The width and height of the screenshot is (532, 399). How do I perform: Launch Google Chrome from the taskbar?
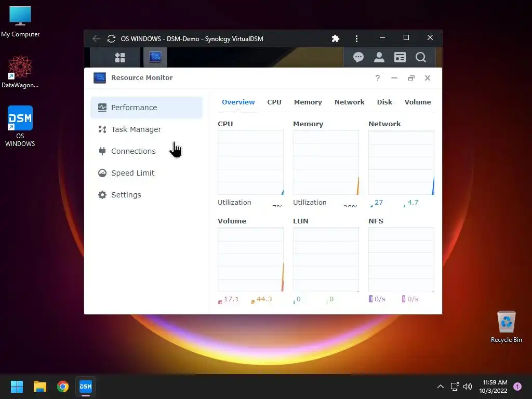[x=63, y=387]
